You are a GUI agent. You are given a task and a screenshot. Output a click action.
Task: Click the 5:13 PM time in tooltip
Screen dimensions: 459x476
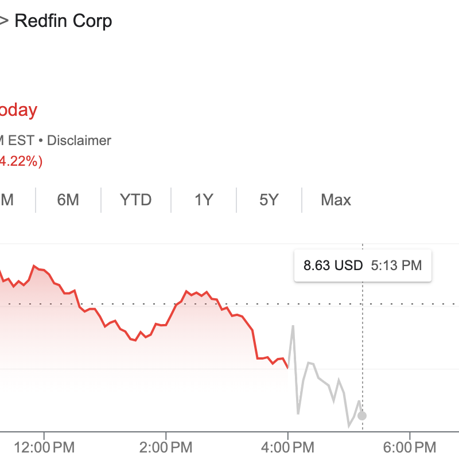396,266
